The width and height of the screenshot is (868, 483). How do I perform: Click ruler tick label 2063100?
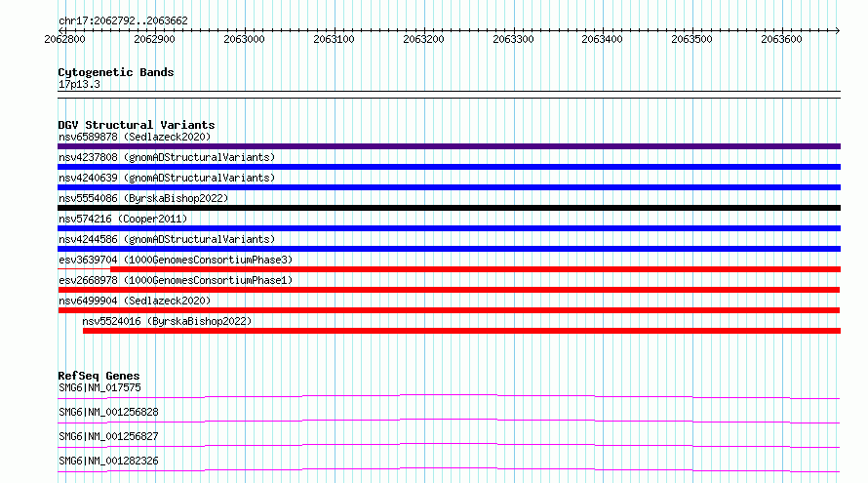334,39
